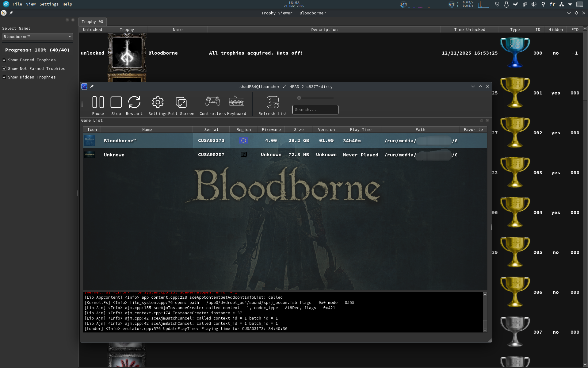Open the volume control in system tray
This screenshot has width=588, height=368.
[534, 4]
